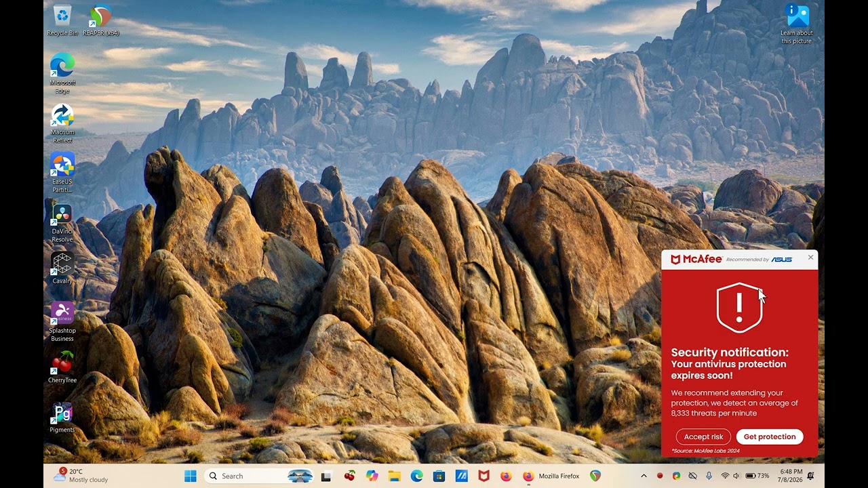
Task: Launch CherryTree from the taskbar cherries icon
Action: click(x=349, y=476)
